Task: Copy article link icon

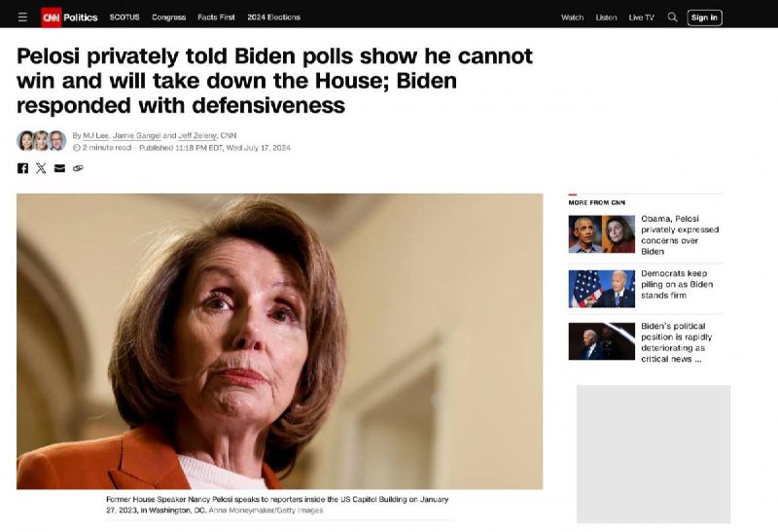Action: [x=78, y=168]
